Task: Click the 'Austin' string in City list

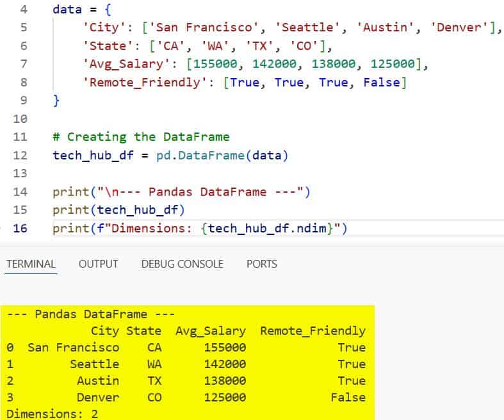Action: pyautogui.click(x=386, y=28)
